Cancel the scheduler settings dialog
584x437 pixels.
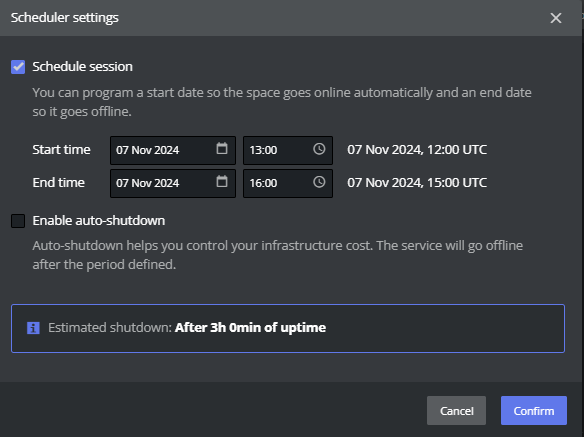(456, 411)
